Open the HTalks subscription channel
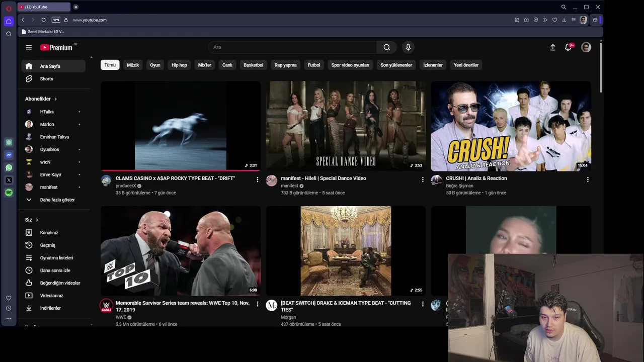644x362 pixels. (x=54, y=112)
